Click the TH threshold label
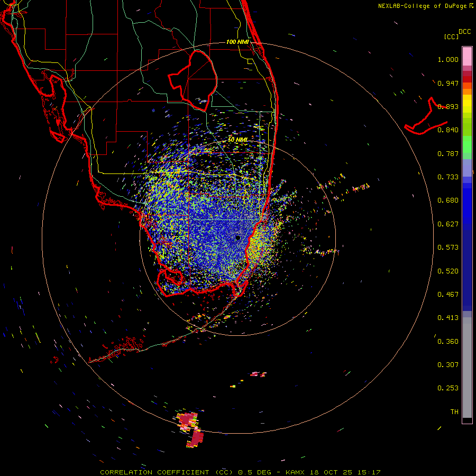Image resolution: width=476 pixels, height=476 pixels. [454, 412]
